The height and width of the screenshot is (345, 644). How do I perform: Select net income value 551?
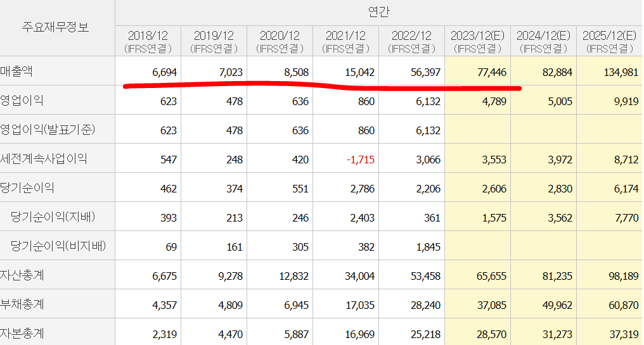(x=300, y=189)
